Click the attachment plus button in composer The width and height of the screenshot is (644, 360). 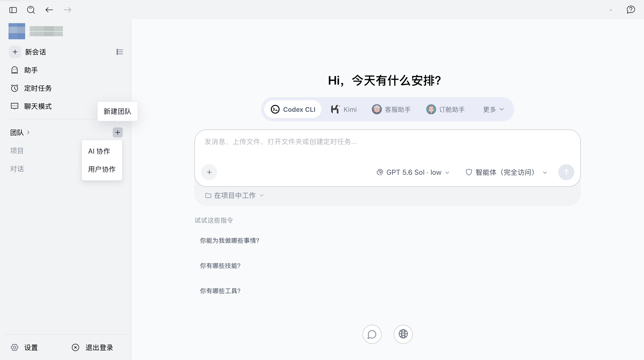209,172
